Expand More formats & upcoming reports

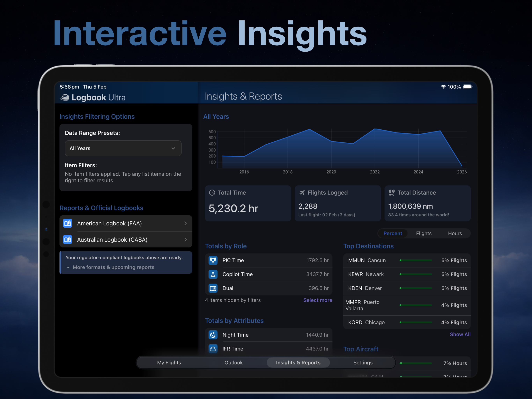(x=110, y=267)
